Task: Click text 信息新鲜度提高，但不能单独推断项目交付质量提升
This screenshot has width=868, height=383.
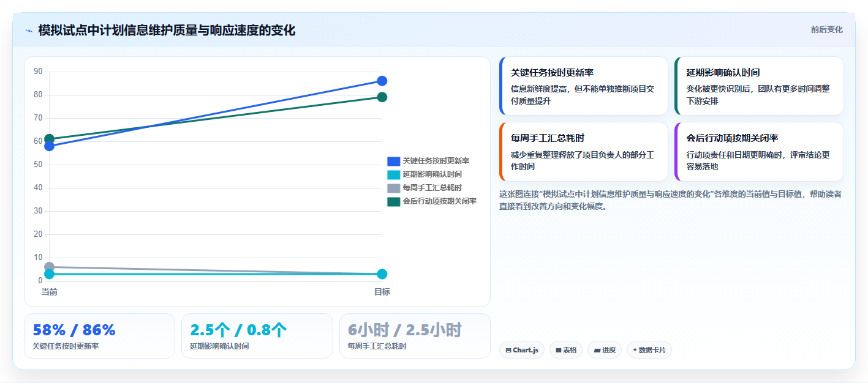Action: coord(583,95)
